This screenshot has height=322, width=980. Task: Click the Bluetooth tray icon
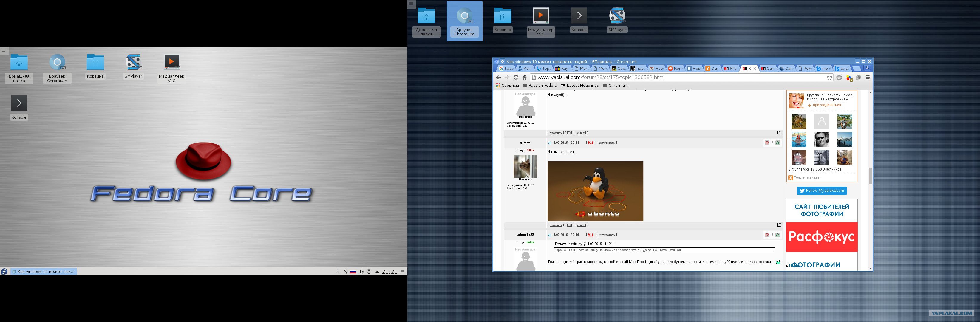click(x=345, y=271)
